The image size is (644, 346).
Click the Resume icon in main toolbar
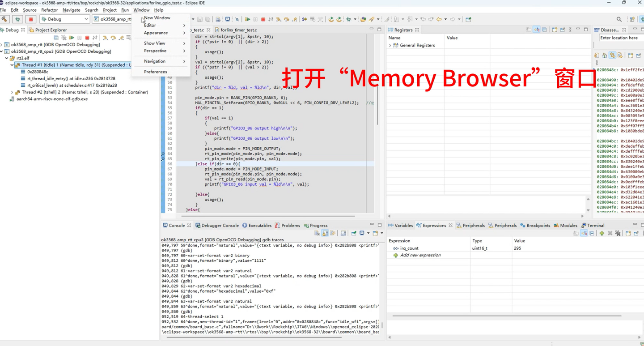(x=247, y=19)
